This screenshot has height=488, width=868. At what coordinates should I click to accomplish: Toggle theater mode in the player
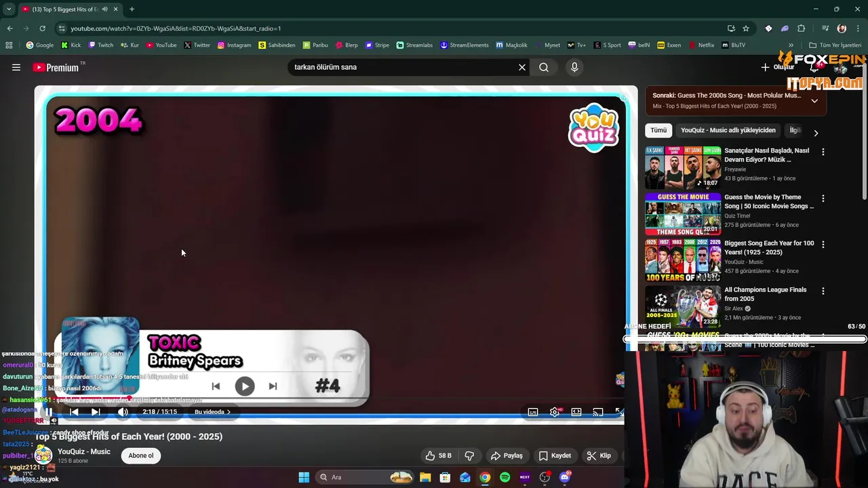[576, 411]
